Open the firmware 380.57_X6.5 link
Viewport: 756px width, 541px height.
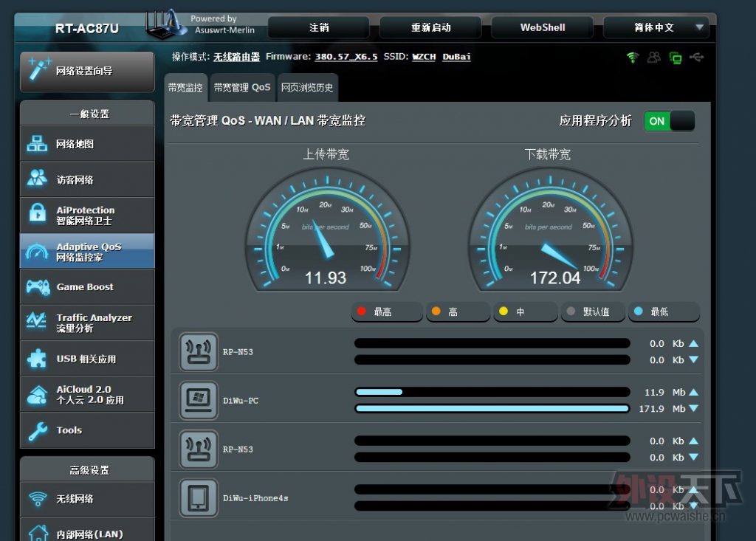click(x=346, y=57)
